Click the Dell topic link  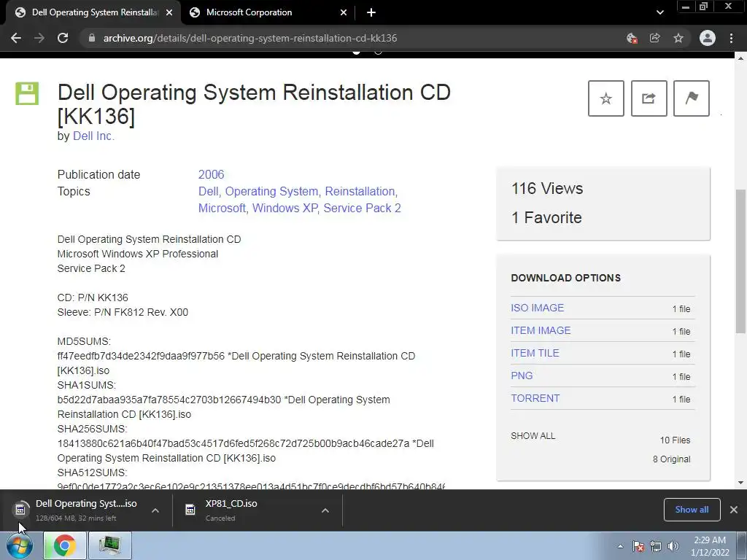point(208,192)
